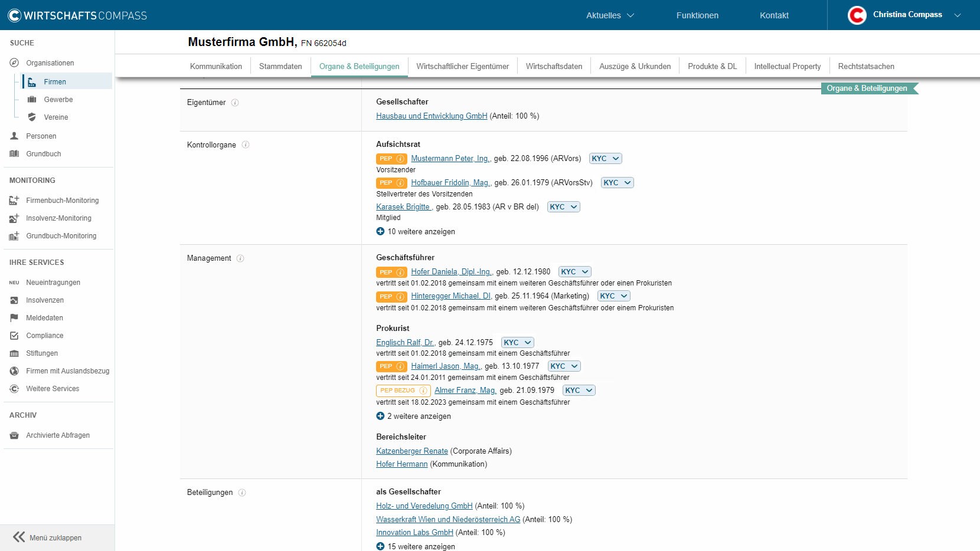This screenshot has width=980, height=551.
Task: Open Holz- und Veredelung GmbH link
Action: click(x=424, y=506)
